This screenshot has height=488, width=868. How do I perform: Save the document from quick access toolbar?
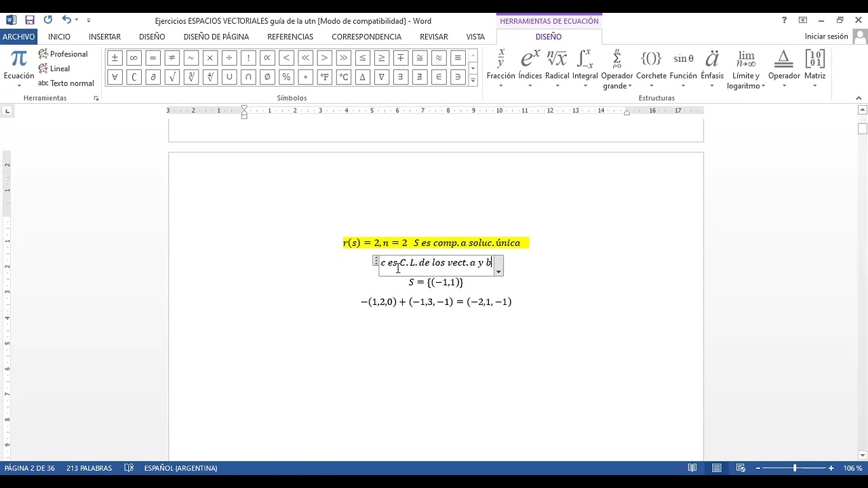[x=30, y=20]
